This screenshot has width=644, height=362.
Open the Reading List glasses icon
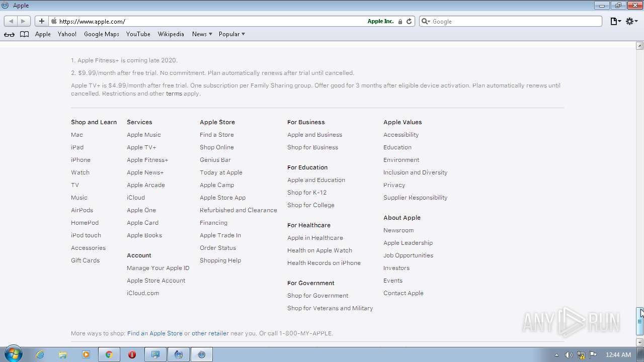pos(9,34)
